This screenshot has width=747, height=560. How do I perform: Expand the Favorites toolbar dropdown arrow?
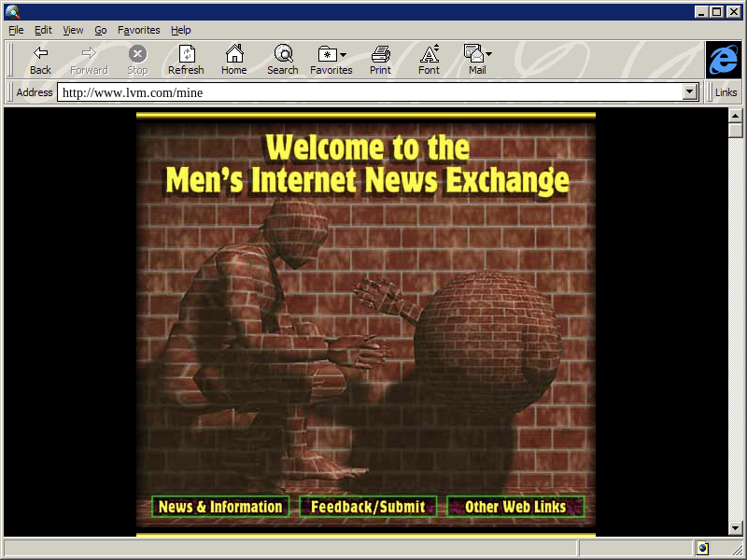click(x=344, y=55)
